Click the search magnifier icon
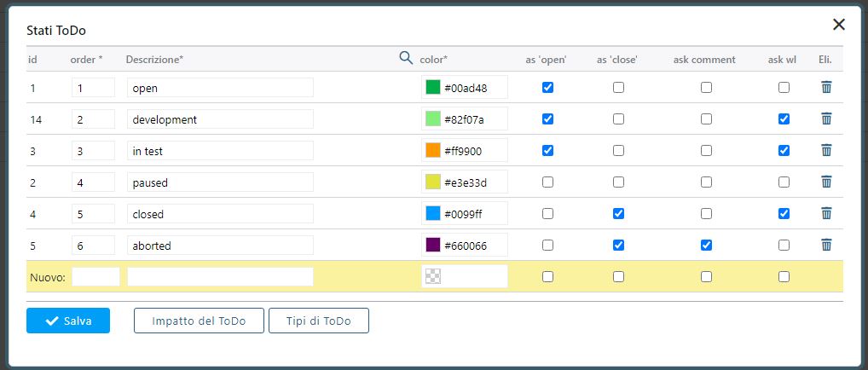 (406, 58)
